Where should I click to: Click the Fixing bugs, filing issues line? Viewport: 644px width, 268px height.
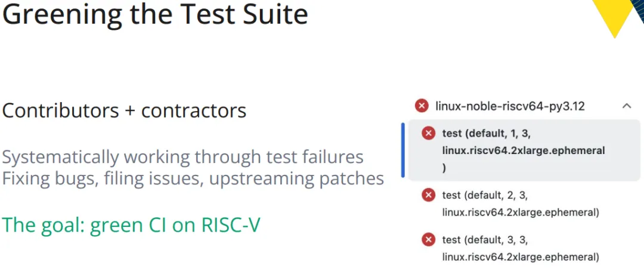coord(193,178)
